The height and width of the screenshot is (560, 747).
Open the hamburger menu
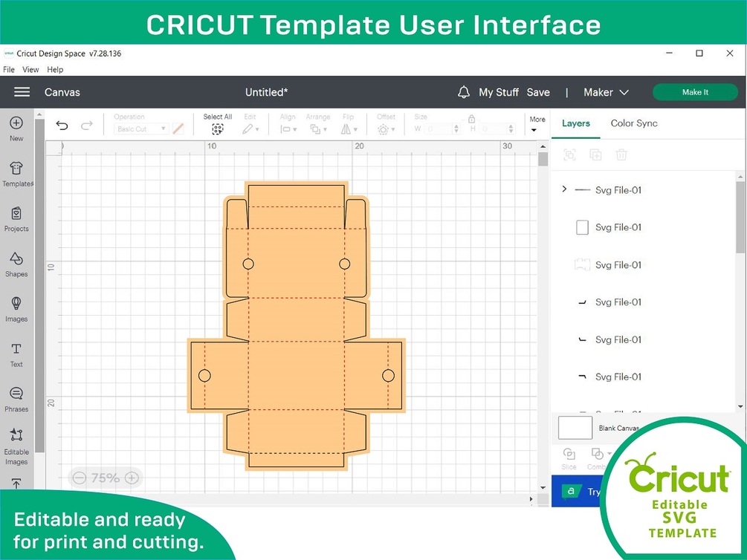click(22, 92)
